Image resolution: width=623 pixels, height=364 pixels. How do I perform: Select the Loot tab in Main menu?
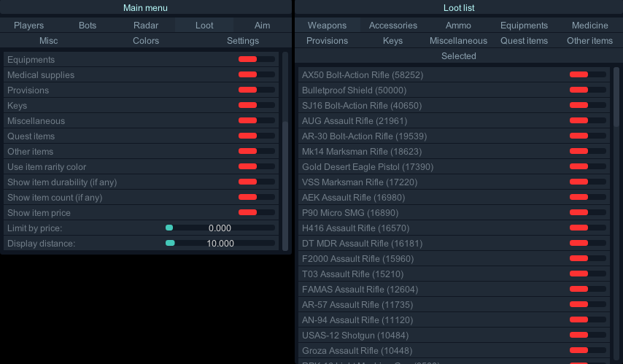pos(204,26)
